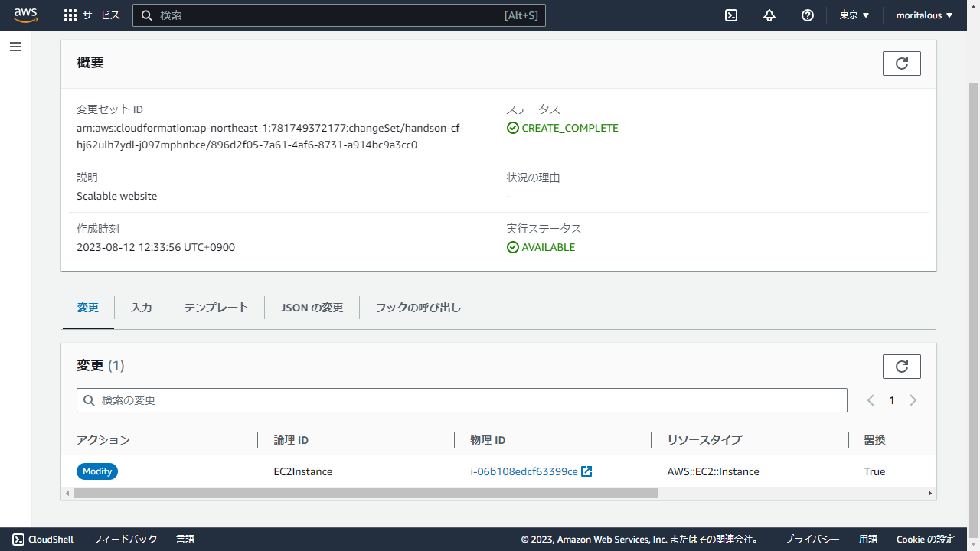Image resolution: width=980 pixels, height=551 pixels.
Task: Switch to the 入力 tab
Action: 142,308
